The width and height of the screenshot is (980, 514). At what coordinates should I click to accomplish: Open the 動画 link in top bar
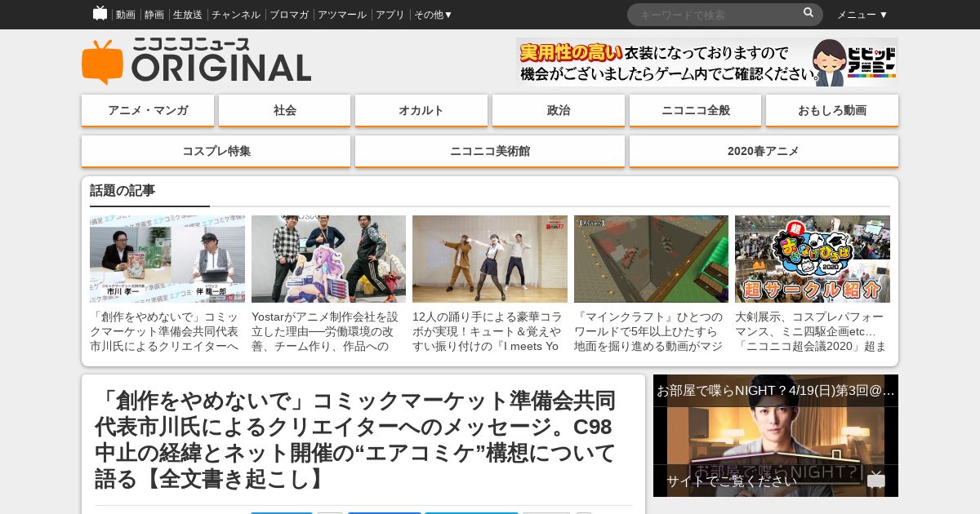[x=126, y=15]
